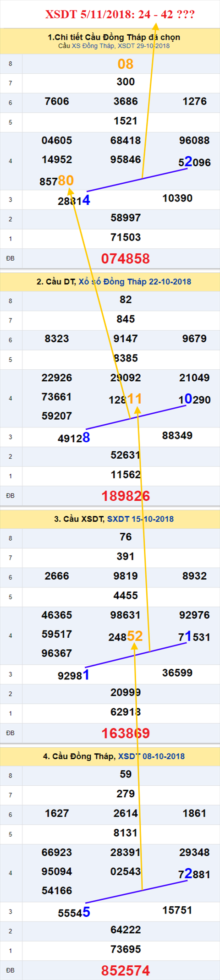Click the number 46365
Screen dimensions: 220x980
tap(57, 615)
